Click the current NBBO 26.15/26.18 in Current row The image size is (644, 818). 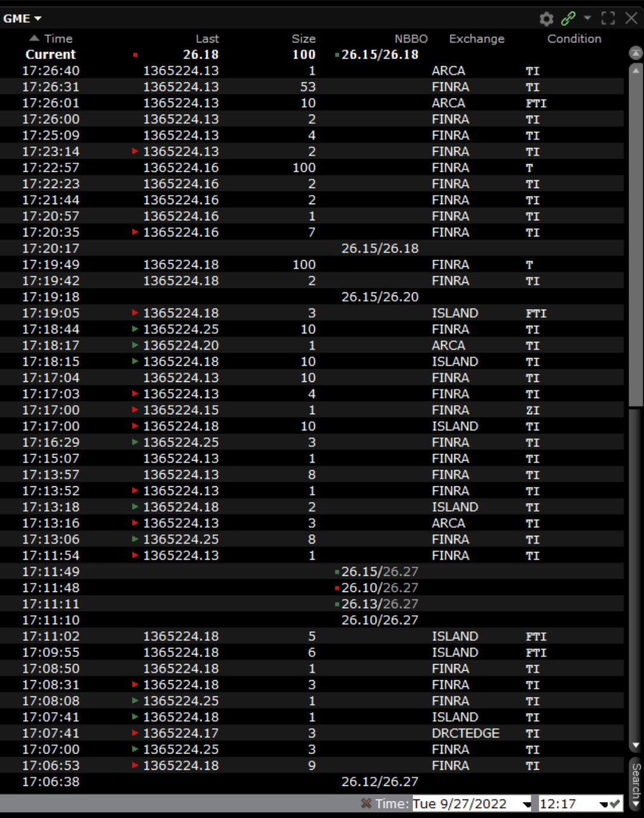coord(380,54)
